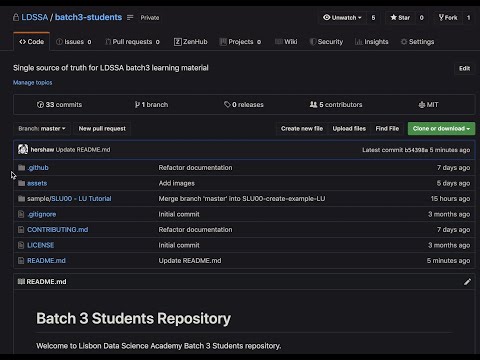
Task: Click hershaw author name
Action: [x=42, y=150]
